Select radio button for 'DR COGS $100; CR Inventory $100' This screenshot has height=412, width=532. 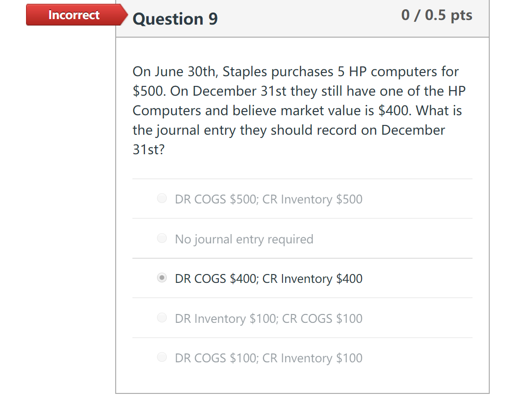click(x=162, y=357)
